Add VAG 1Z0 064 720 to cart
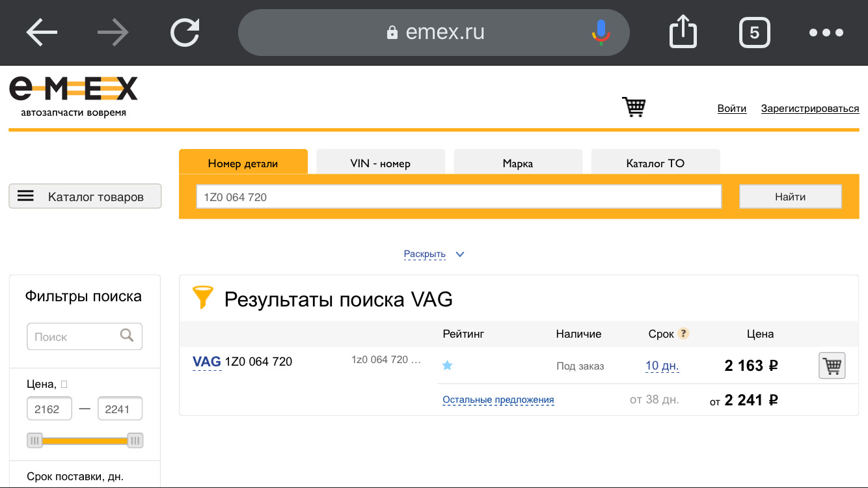 [x=832, y=366]
